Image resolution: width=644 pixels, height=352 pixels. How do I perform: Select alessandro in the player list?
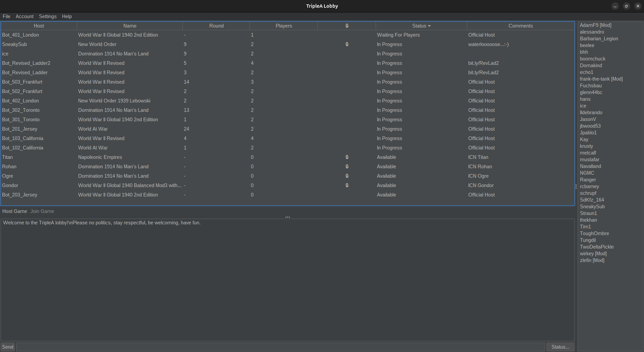pos(592,32)
